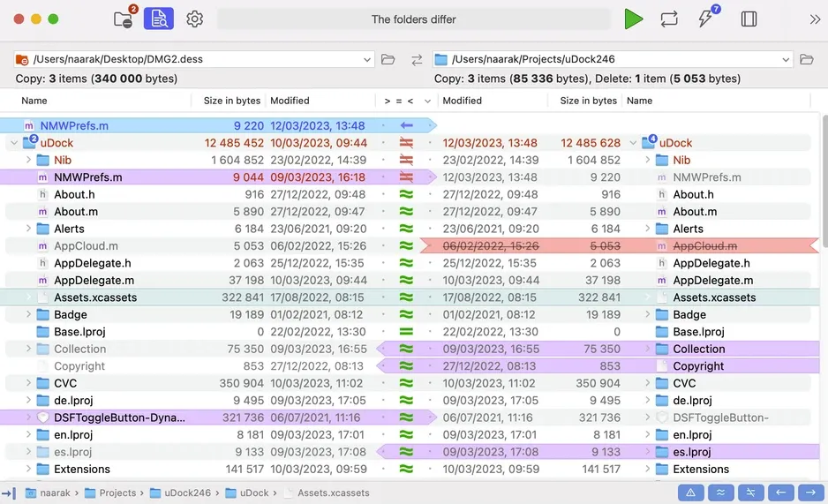Open the comparison column header dropdown chevron

coord(427,101)
